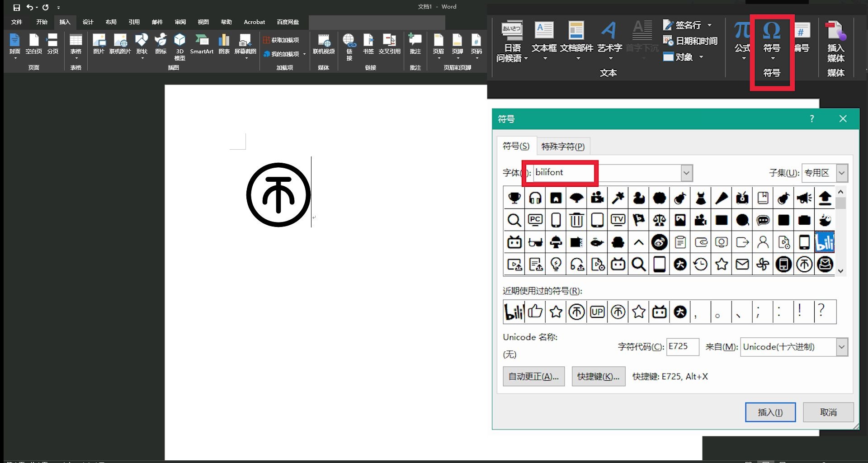Select the trash can symbol in the grid
This screenshot has width=868, height=463.
576,220
